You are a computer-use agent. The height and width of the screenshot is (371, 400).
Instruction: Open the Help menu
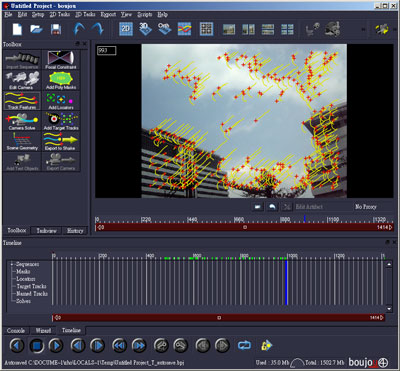point(162,15)
